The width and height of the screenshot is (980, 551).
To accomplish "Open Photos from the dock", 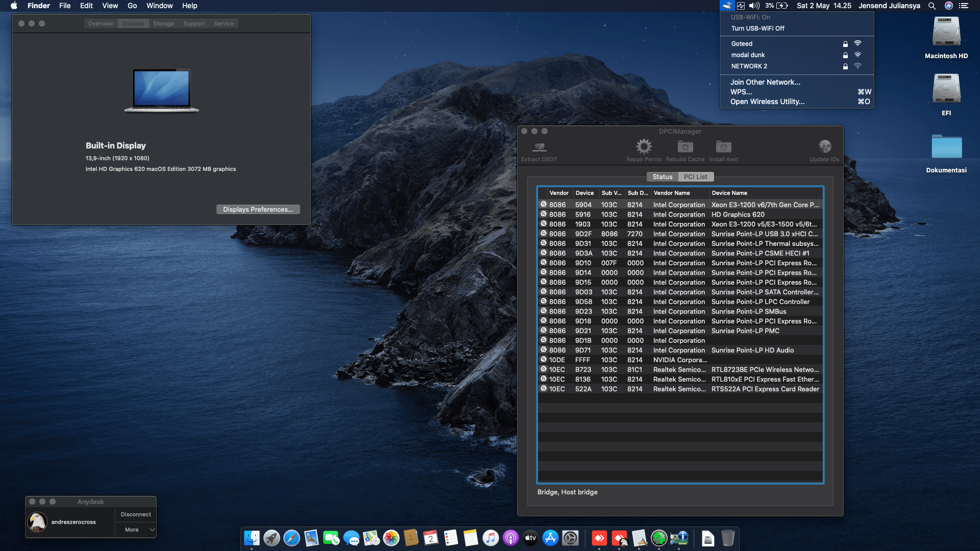I will [x=391, y=538].
